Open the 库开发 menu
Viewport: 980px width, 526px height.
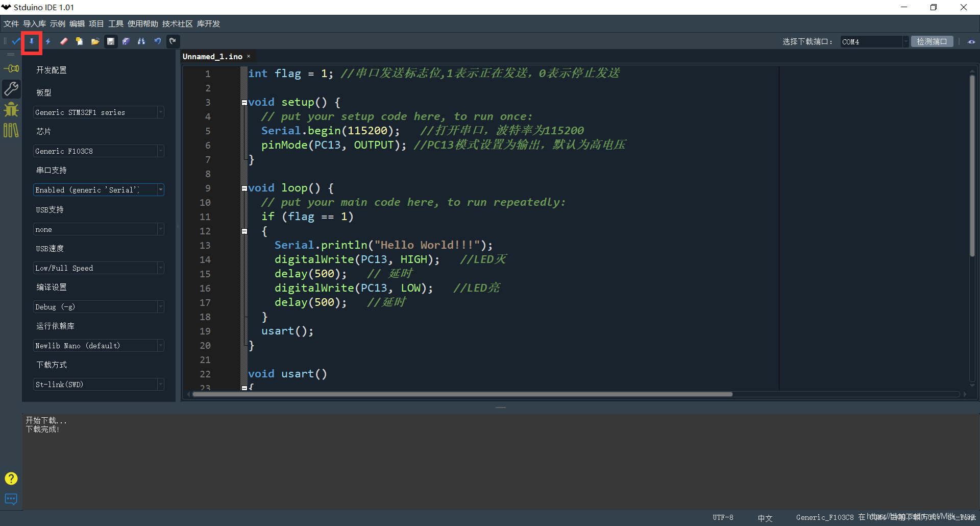(208, 24)
